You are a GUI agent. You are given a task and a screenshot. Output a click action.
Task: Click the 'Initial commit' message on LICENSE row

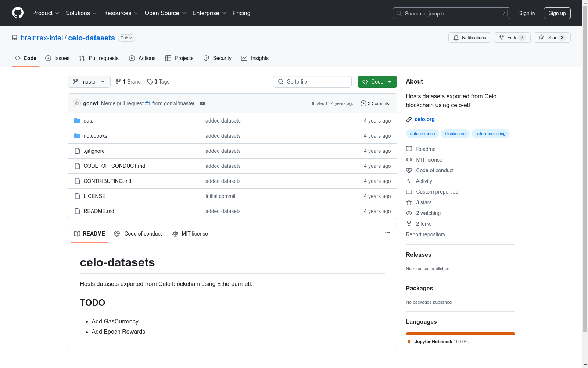(x=220, y=196)
